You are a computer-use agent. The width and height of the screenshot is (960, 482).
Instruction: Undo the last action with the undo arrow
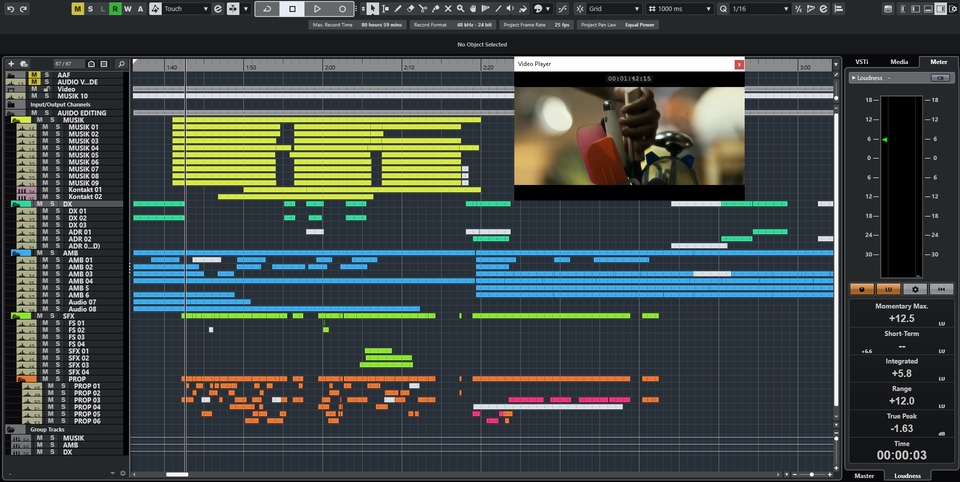coord(10,9)
